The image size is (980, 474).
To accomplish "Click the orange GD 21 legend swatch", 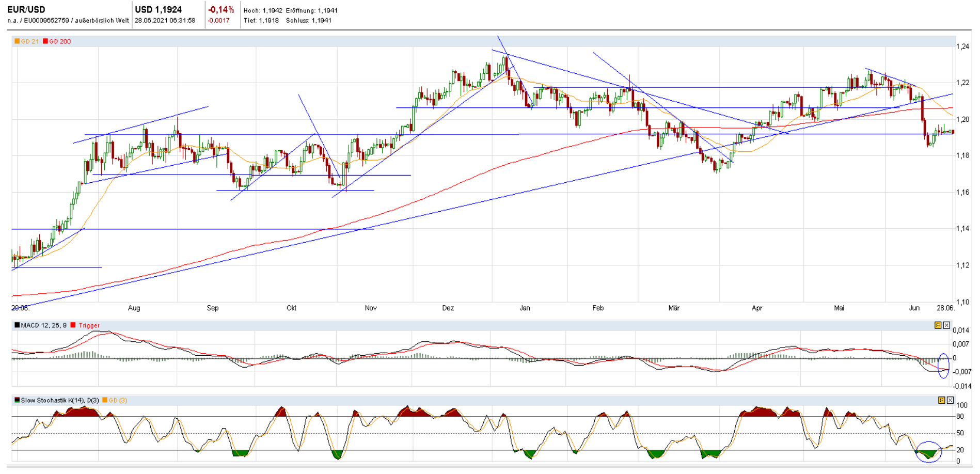I will click(x=17, y=41).
